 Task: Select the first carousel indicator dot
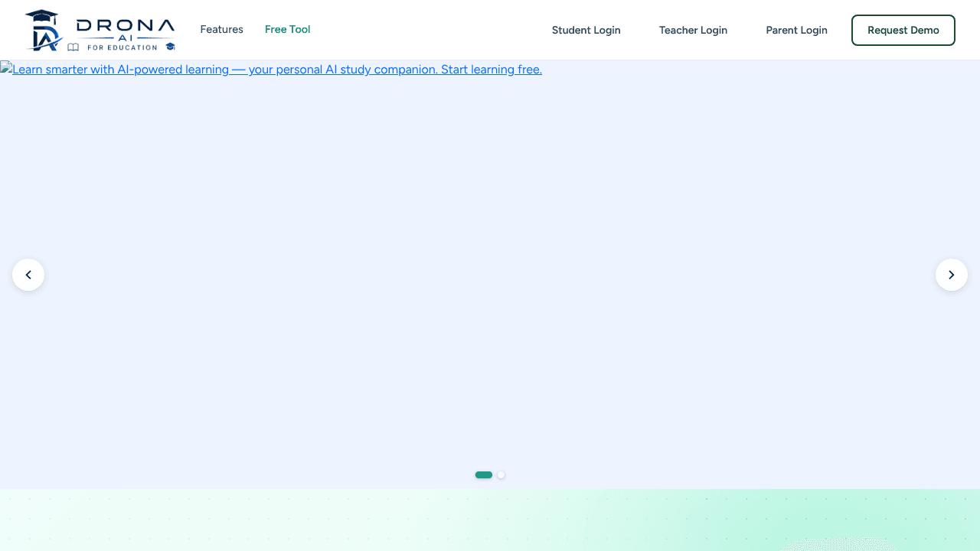[484, 475]
